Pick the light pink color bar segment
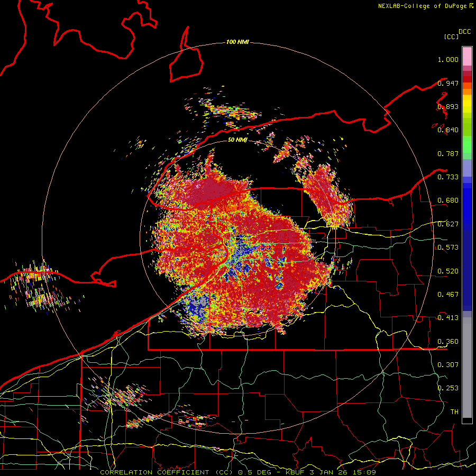 click(x=467, y=57)
